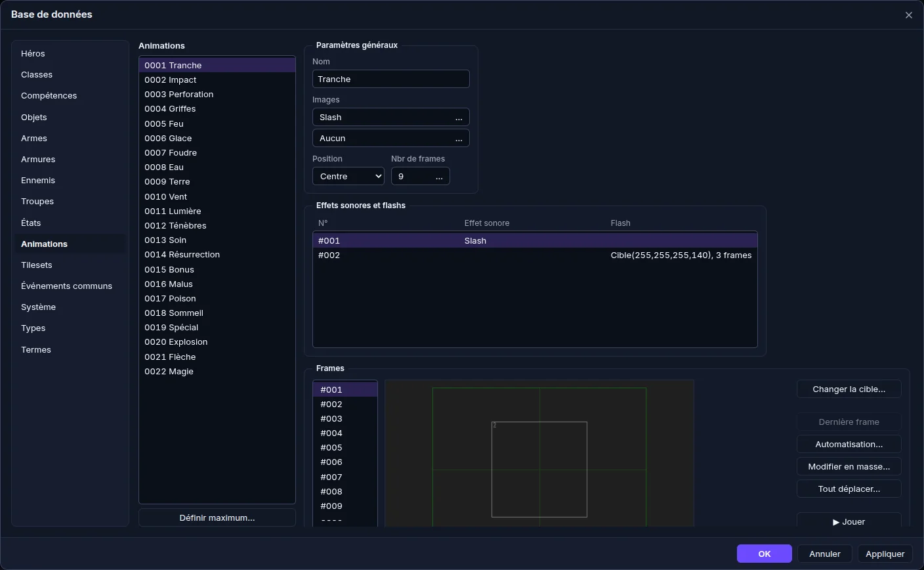
Task: Select the Armes tab
Action: point(70,138)
